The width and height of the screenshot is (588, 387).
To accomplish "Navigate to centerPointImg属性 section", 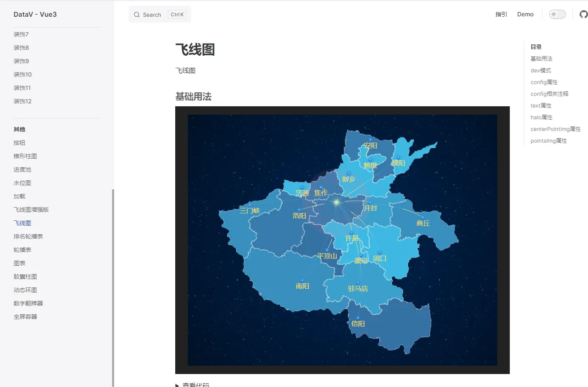I will pos(555,129).
